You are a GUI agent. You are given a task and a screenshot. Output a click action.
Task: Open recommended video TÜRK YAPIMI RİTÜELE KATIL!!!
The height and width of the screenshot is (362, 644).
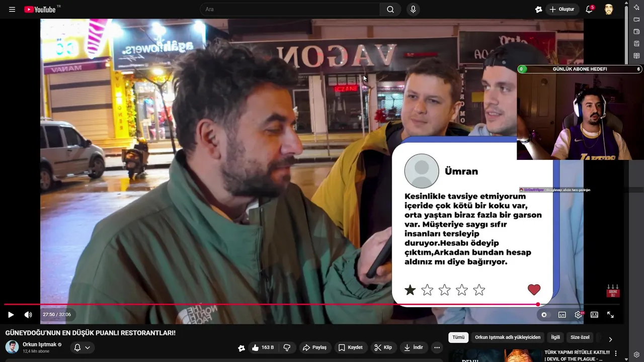click(577, 355)
